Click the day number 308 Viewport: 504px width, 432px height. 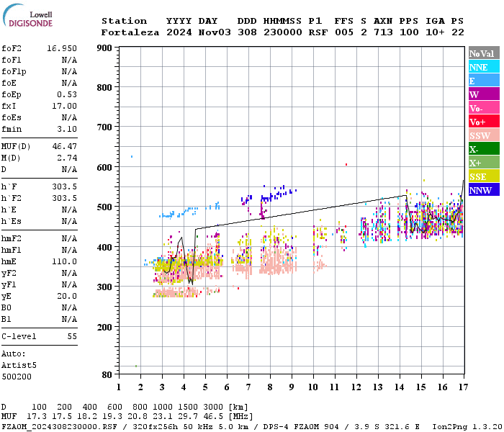(247, 32)
